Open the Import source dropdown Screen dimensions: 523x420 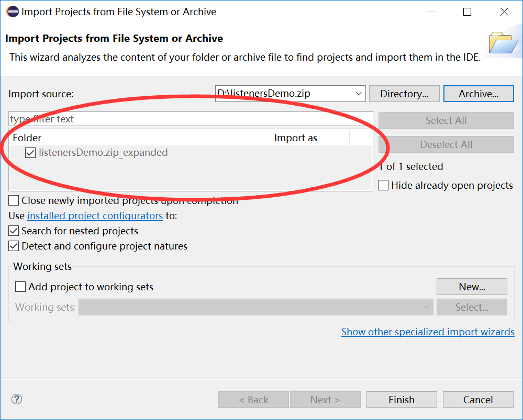(359, 94)
